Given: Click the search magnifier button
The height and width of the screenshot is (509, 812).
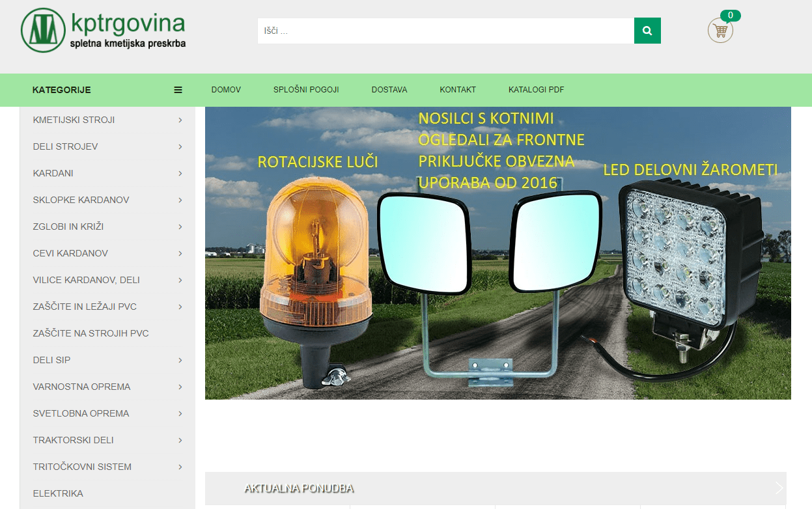Looking at the screenshot, I should pos(647,31).
